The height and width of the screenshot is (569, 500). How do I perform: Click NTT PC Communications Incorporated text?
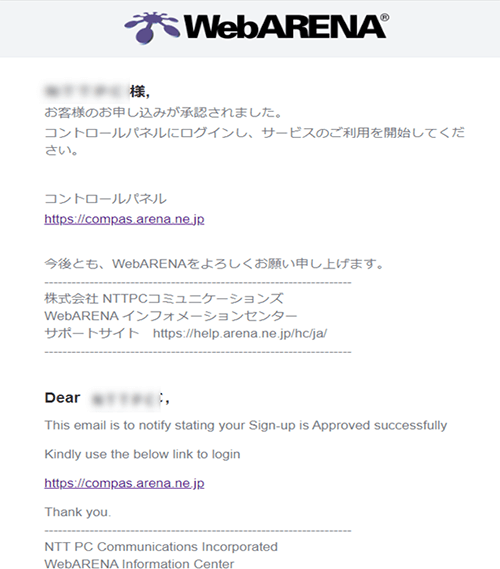point(161,547)
